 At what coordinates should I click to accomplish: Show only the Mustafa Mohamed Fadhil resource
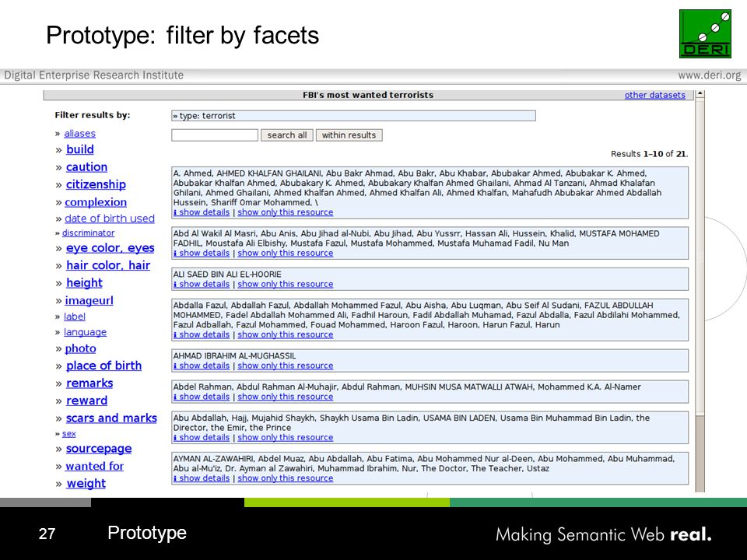pos(286,254)
